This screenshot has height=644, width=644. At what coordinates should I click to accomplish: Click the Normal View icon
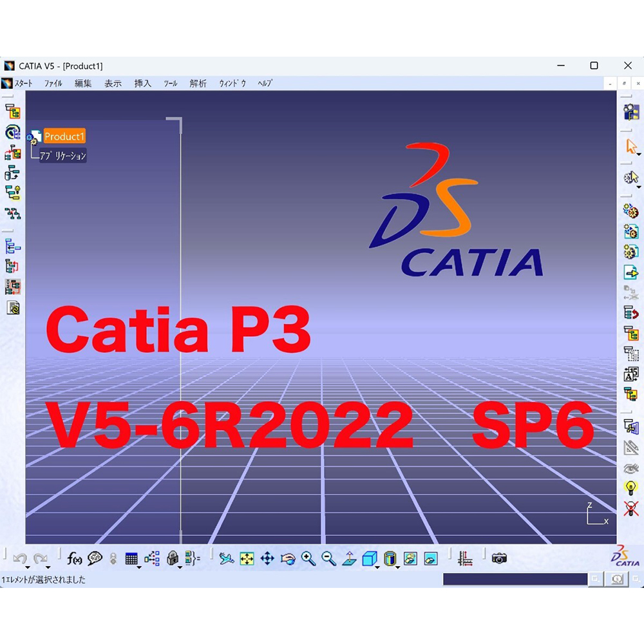tap(349, 558)
